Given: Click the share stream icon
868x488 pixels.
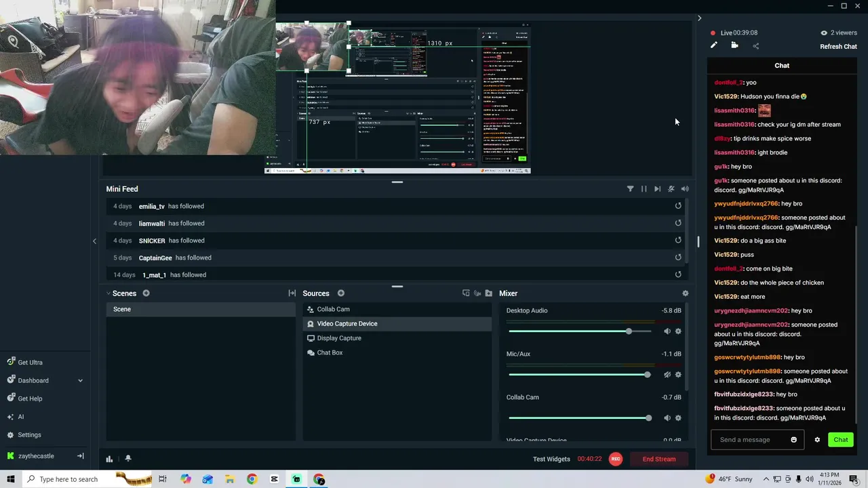Looking at the screenshot, I should 756,46.
